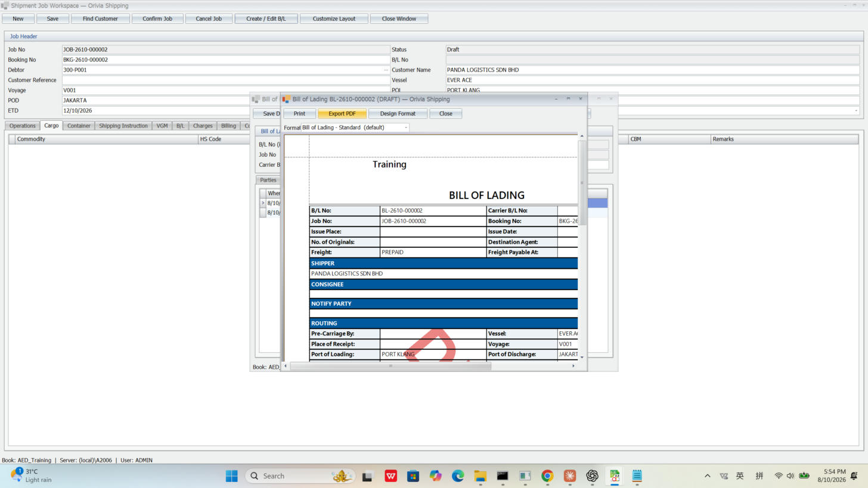Click the Windows taskbar Search box
868x488 pixels.
[x=300, y=475]
